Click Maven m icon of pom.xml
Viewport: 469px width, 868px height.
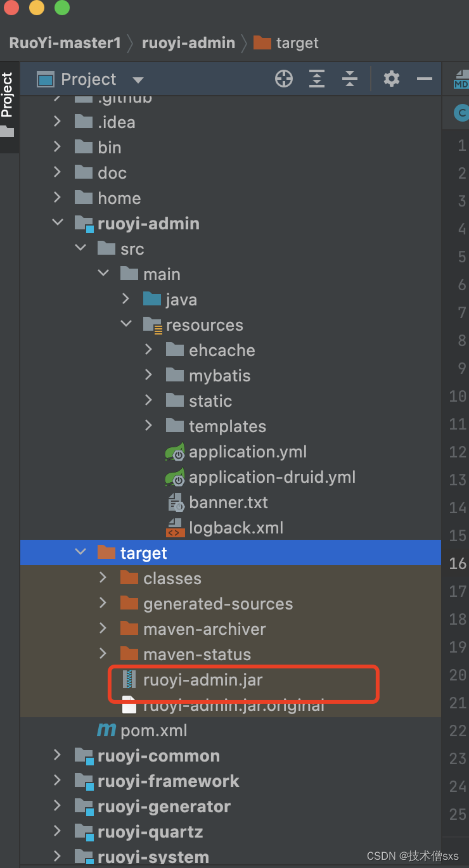point(106,731)
